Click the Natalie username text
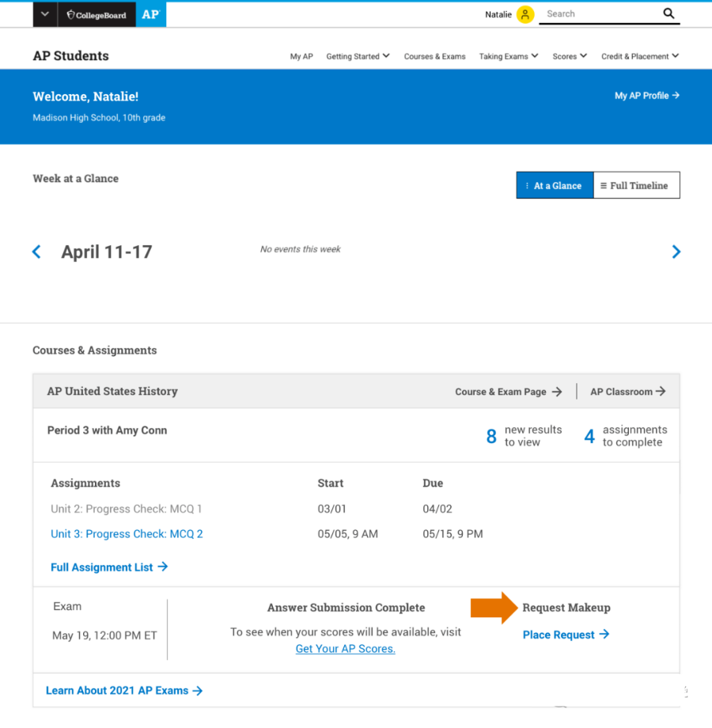Viewport: 712px width, 728px height. pyautogui.click(x=498, y=14)
